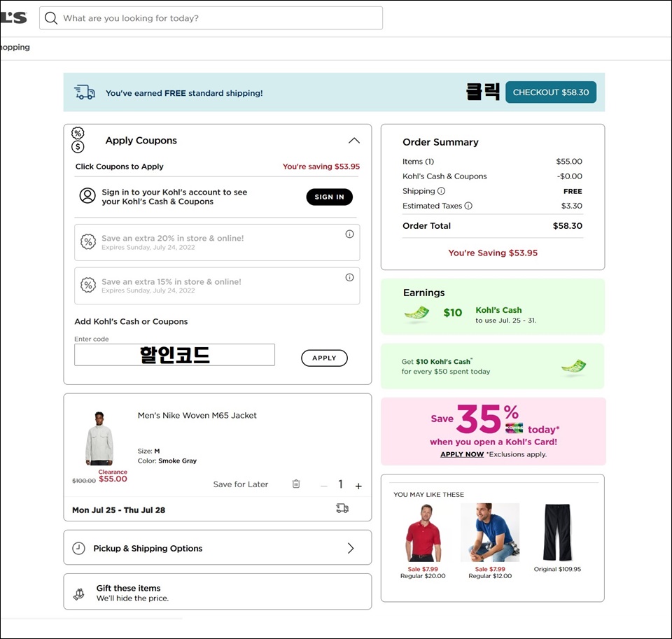Click the Original $109.95 price text
The height and width of the screenshot is (639, 672).
557,569
